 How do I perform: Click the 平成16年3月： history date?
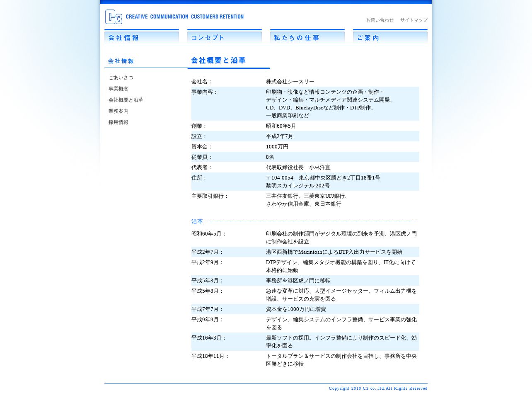209,338
